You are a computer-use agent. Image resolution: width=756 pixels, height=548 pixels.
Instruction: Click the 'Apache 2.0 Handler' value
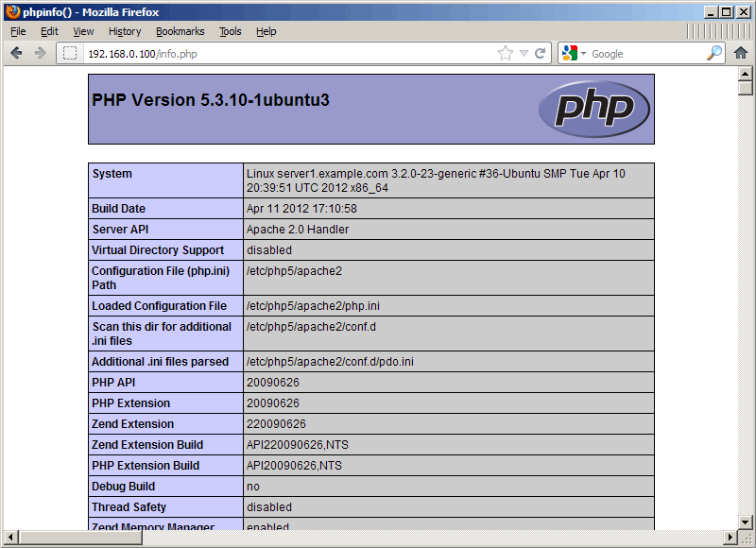(x=298, y=230)
